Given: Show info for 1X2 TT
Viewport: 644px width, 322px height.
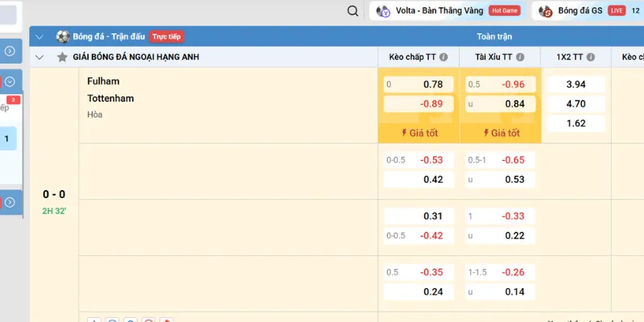Looking at the screenshot, I should (x=591, y=57).
